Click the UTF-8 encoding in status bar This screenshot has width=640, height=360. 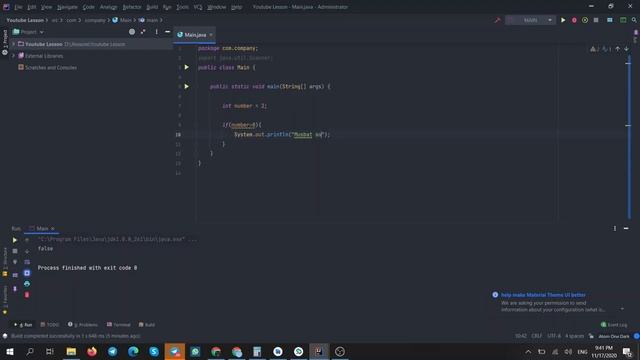554,336
